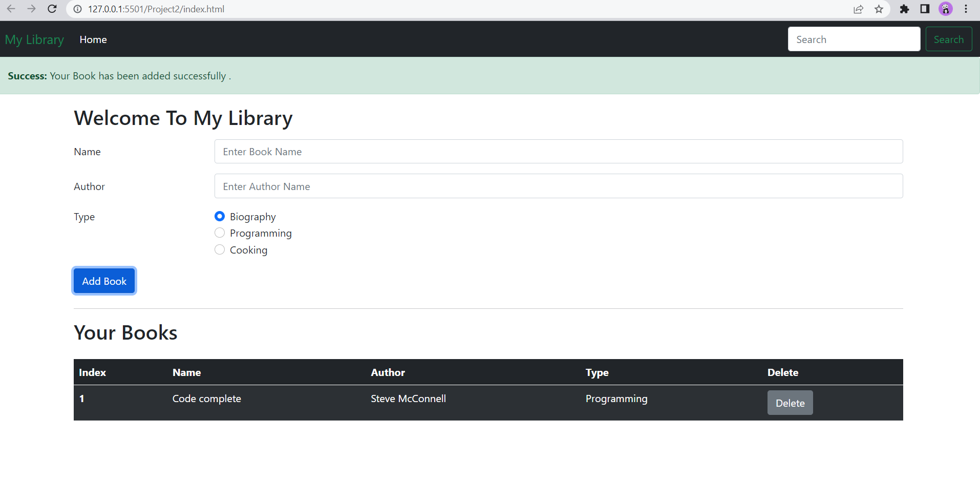This screenshot has width=980, height=503.
Task: Open the profile avatar menu
Action: coord(946,9)
